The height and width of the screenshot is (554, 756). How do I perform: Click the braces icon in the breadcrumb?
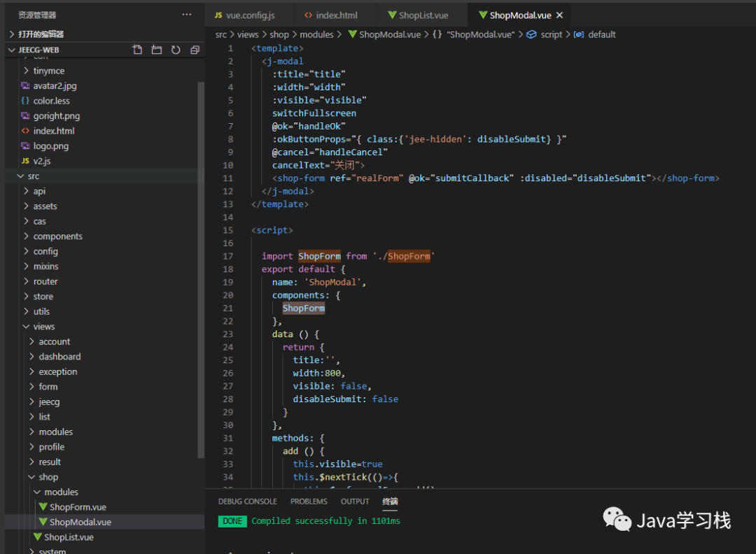[437, 34]
